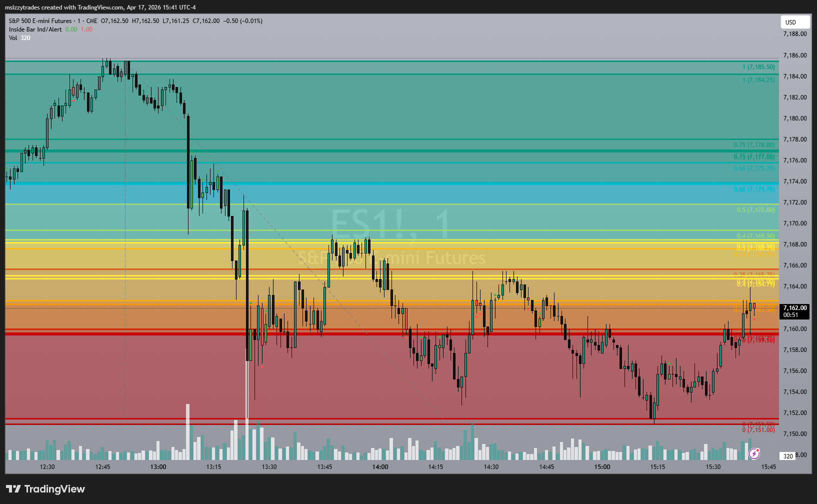Click the 7,170.00 price axis label

(x=795, y=223)
